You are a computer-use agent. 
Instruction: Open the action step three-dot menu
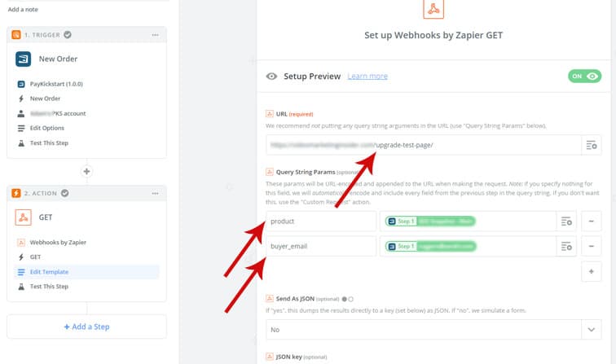155,193
